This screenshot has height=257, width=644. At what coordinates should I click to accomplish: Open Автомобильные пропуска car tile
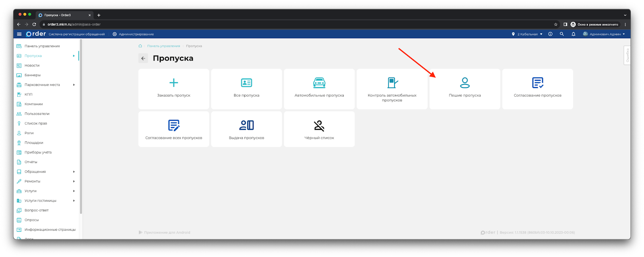point(319,89)
